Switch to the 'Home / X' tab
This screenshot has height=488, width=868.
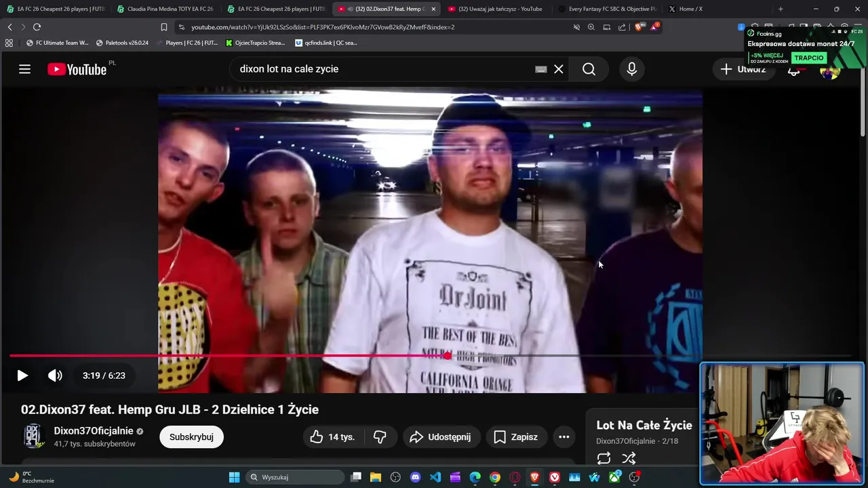[x=690, y=9]
